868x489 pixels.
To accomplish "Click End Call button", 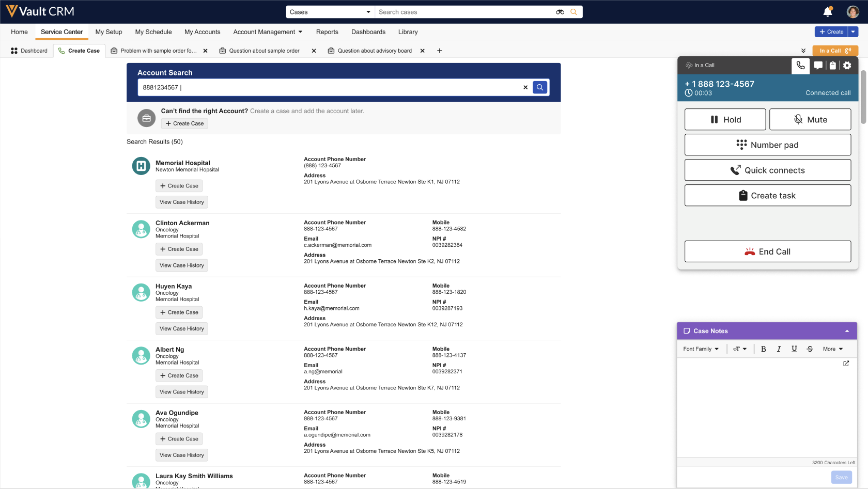I will [x=767, y=251].
